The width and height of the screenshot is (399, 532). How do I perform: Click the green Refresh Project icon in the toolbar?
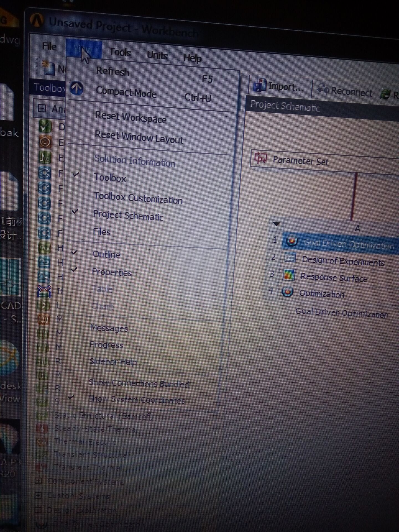[x=385, y=94]
